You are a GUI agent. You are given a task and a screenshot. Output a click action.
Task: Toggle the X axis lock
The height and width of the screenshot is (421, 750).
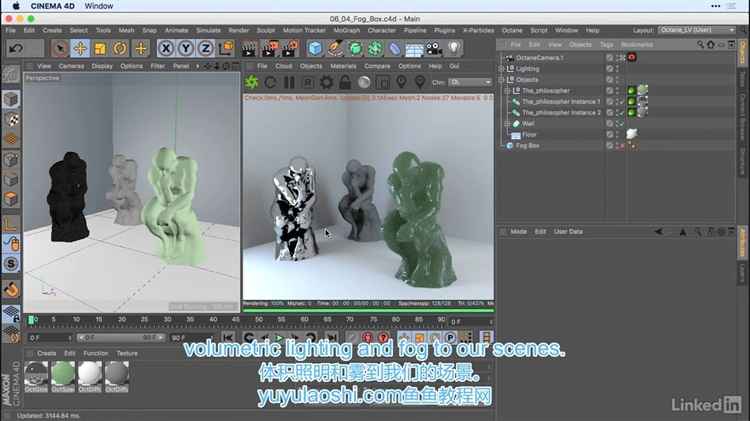point(166,48)
